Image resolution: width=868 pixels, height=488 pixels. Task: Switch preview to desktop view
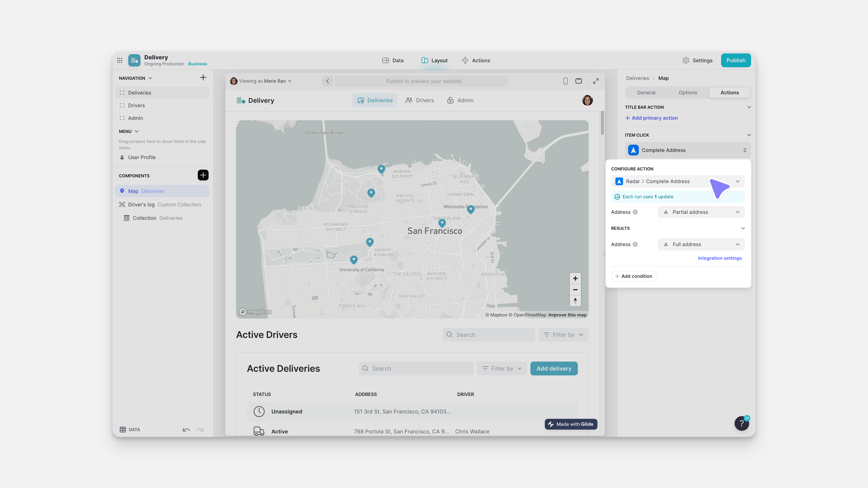coord(578,81)
